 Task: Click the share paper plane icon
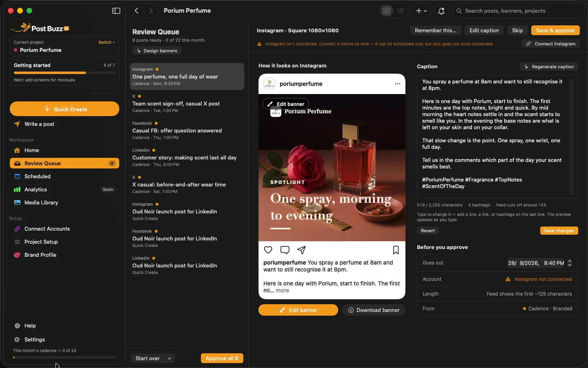coord(301,250)
